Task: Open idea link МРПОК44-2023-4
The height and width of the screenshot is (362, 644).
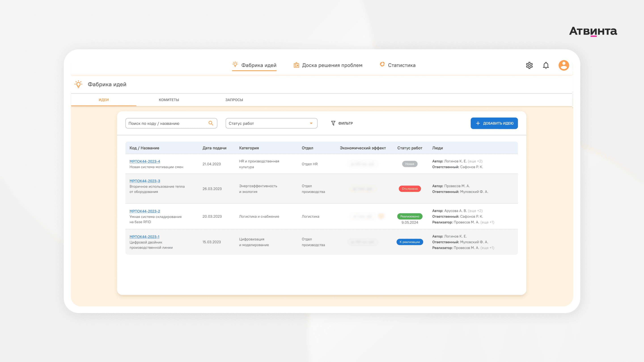Action: pyautogui.click(x=145, y=161)
